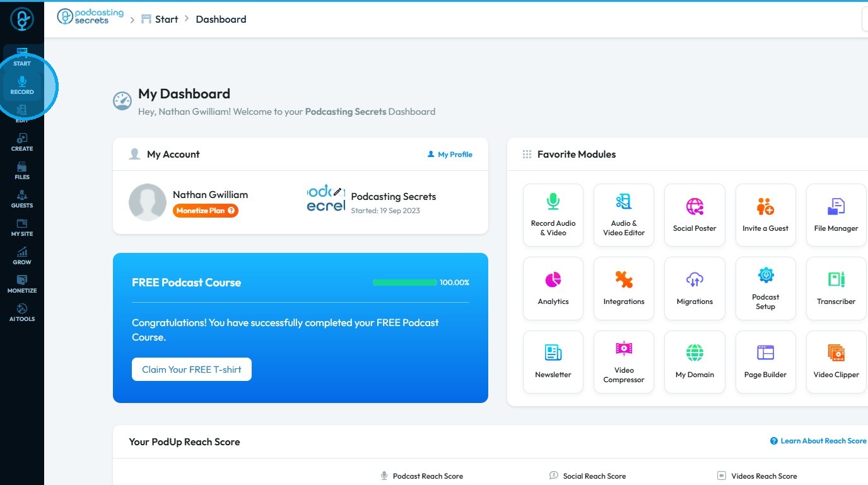Click the Nathan Gwilliam account name
The image size is (868, 485).
(210, 195)
